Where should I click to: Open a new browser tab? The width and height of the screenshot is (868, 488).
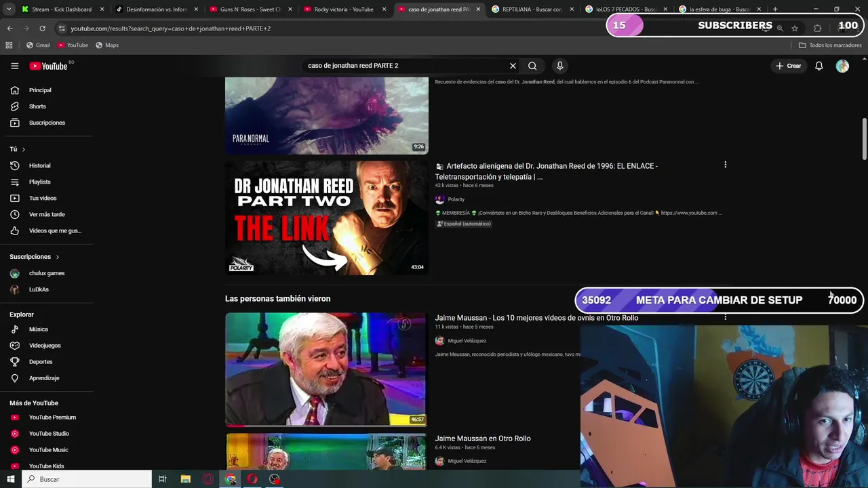tap(775, 9)
